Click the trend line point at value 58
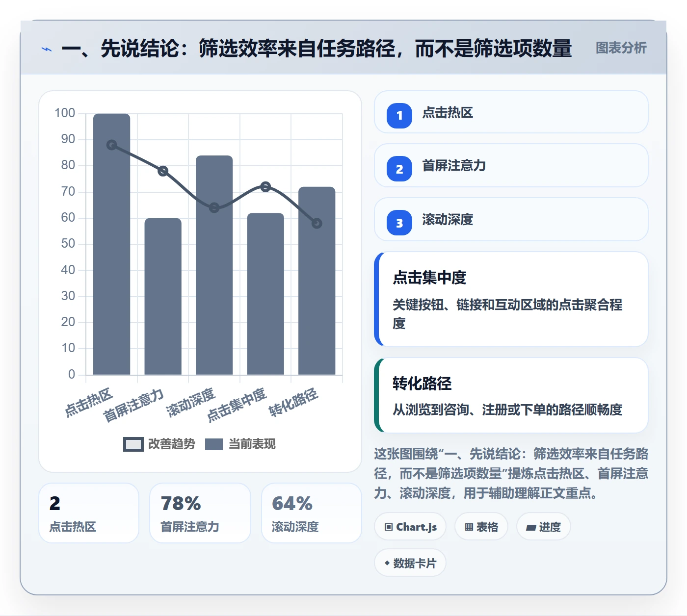The height and width of the screenshot is (616, 687). click(317, 223)
